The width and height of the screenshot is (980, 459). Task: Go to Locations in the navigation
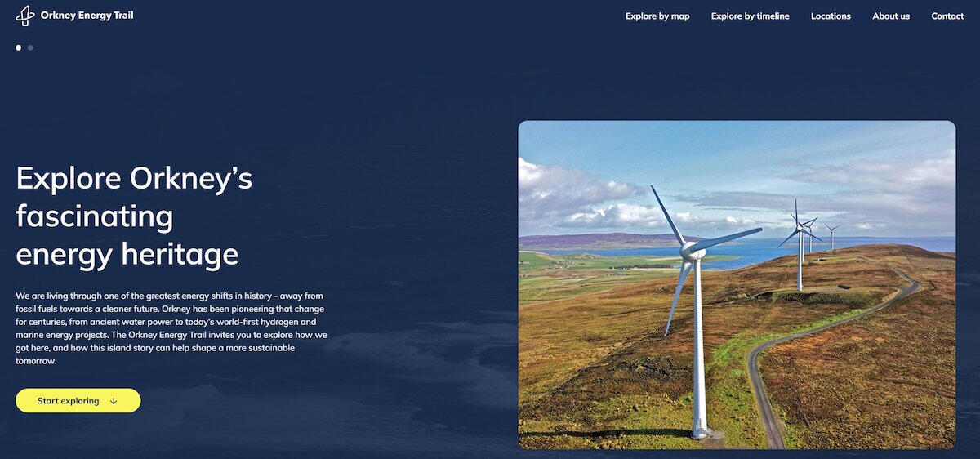coord(831,16)
